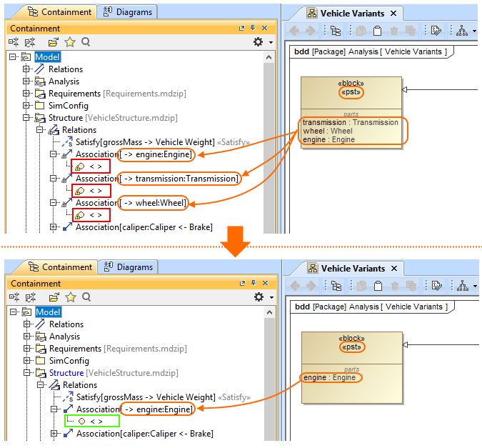
Task: Click second tree icon in upper Containment toolbar
Action: (30, 42)
